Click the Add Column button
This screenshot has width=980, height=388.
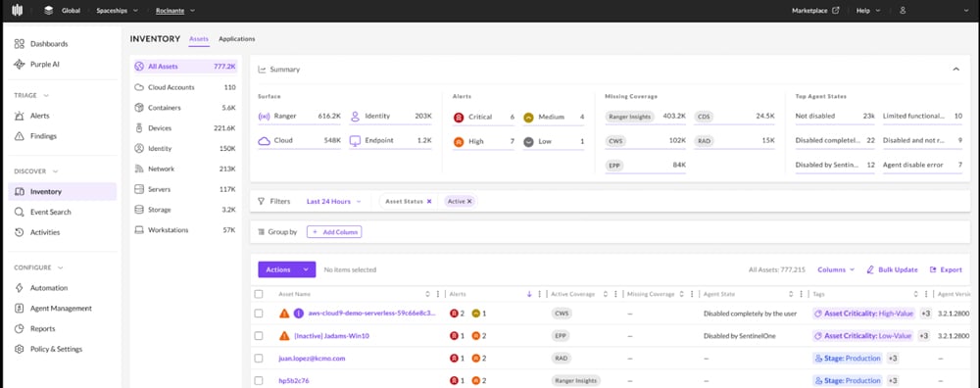coord(334,232)
